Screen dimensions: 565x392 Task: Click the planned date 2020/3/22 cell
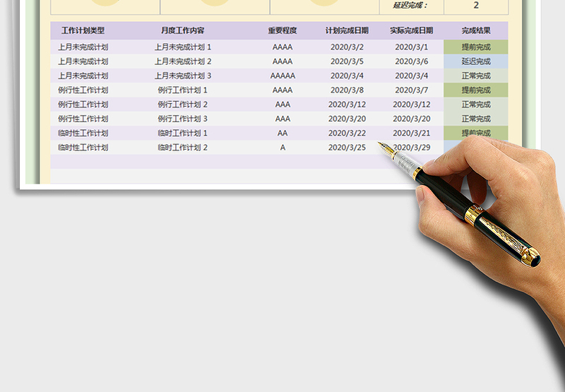coord(347,133)
